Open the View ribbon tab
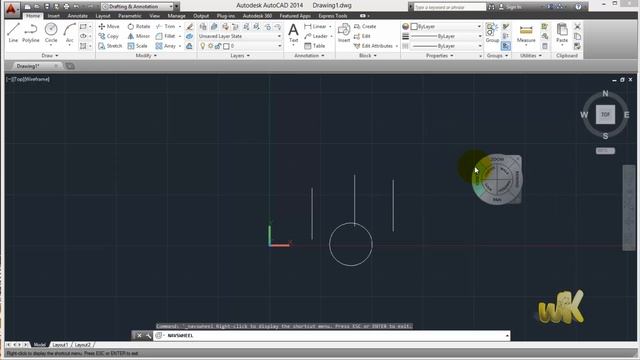640x360 pixels. [154, 16]
